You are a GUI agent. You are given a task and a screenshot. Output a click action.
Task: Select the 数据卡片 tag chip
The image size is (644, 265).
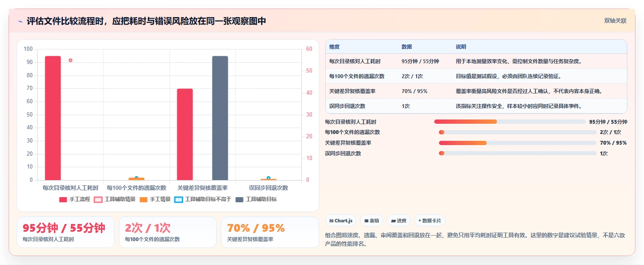point(430,221)
